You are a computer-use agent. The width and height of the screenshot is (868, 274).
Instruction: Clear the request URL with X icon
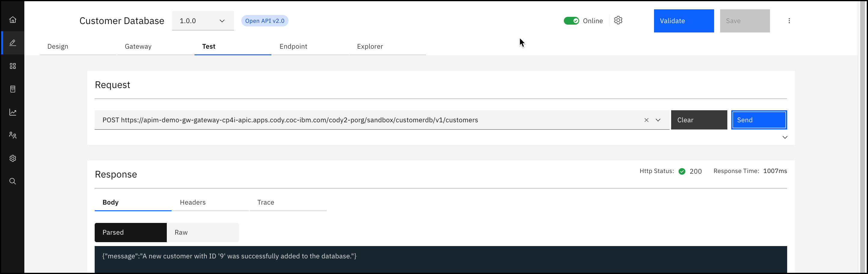coord(646,120)
